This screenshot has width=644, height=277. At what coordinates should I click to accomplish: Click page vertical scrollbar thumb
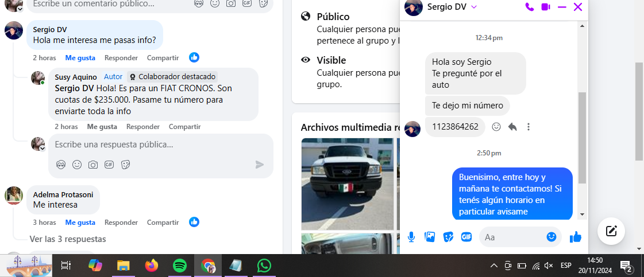[639, 111]
